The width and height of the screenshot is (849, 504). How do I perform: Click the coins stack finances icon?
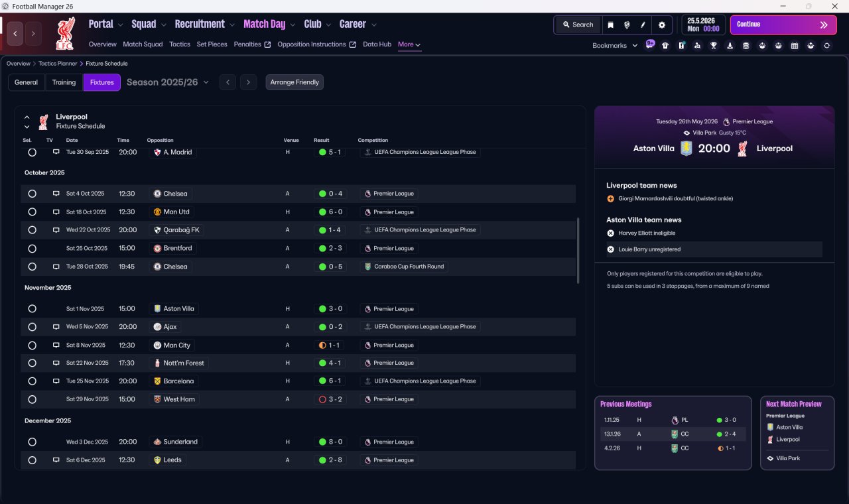tap(746, 46)
